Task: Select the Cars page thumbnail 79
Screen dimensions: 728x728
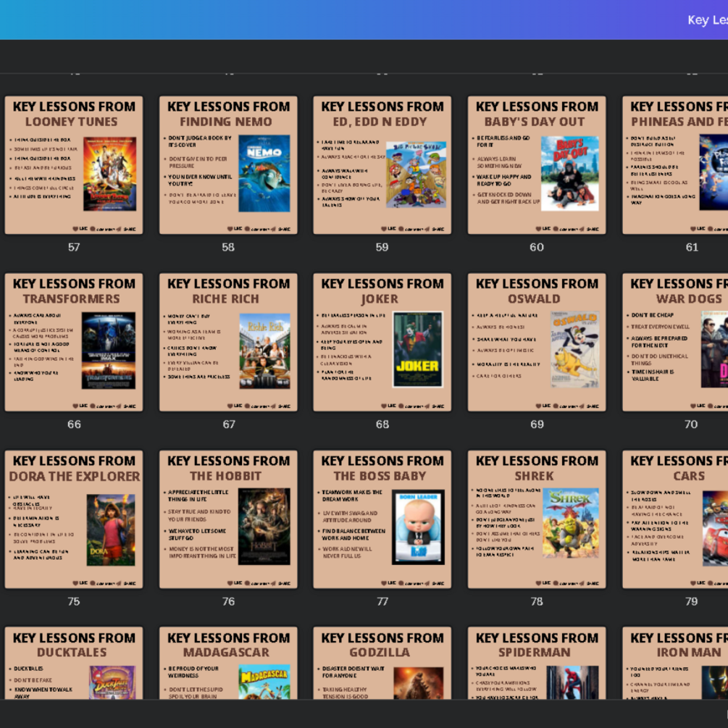Action: [x=675, y=519]
